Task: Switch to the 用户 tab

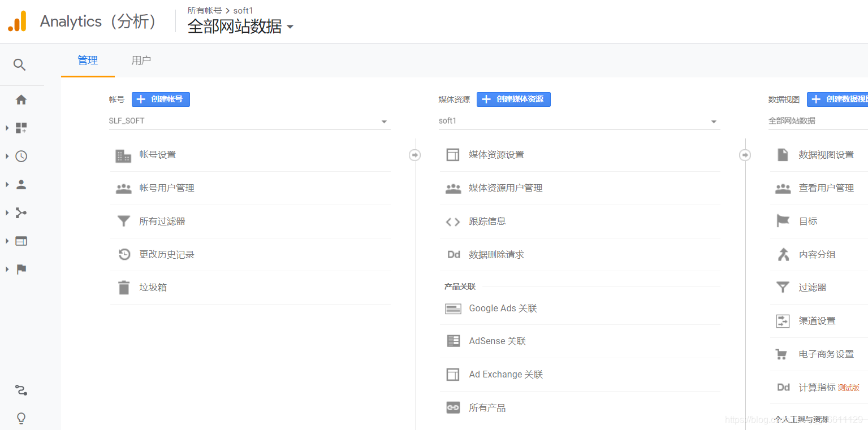Action: 141,60
